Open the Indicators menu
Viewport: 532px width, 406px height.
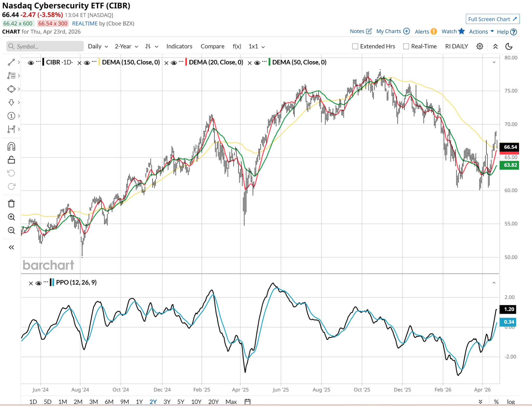tap(179, 46)
